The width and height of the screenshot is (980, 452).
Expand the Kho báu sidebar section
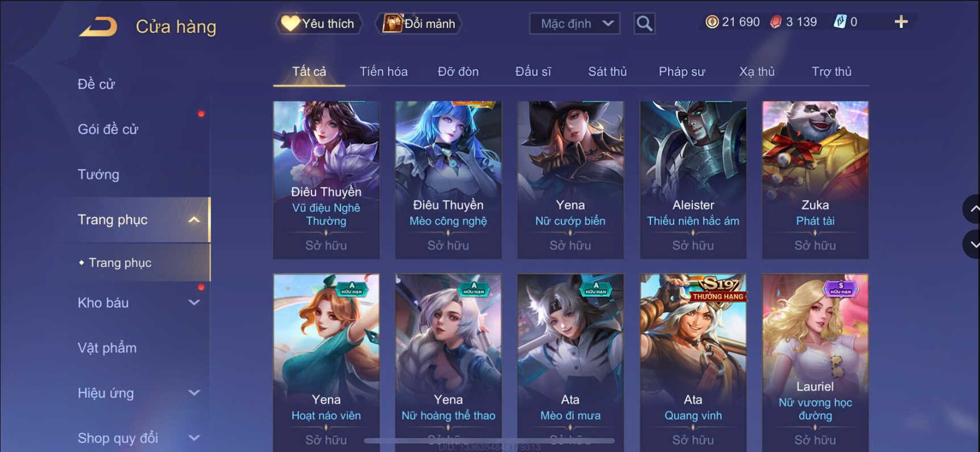194,303
